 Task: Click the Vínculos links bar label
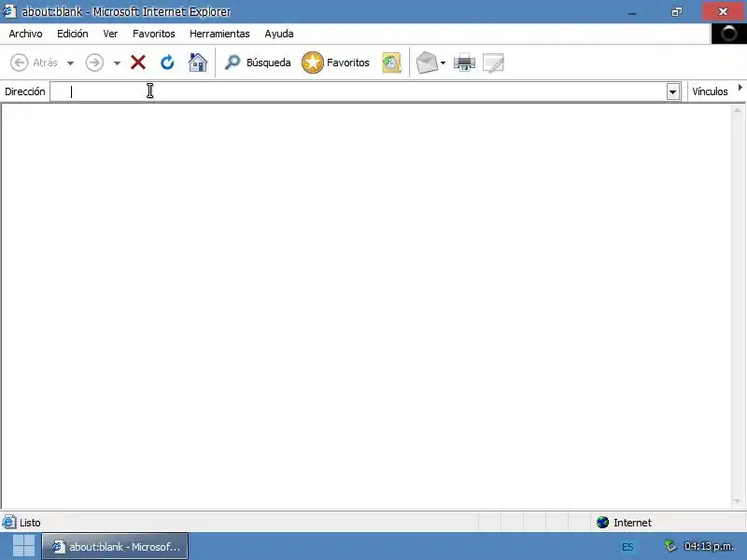point(710,91)
